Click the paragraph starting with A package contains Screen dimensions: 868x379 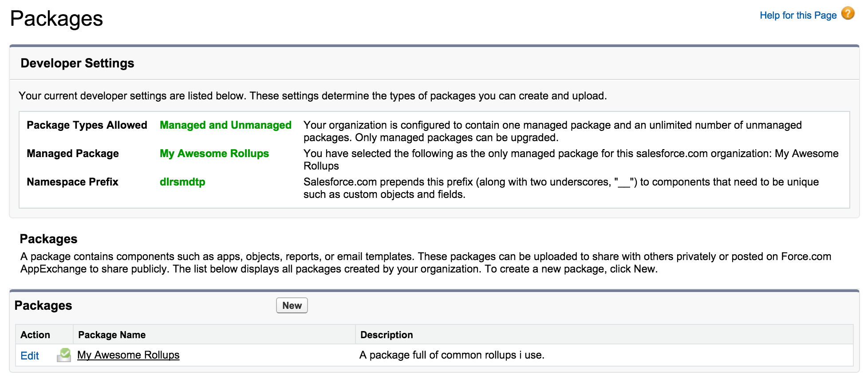[425, 263]
